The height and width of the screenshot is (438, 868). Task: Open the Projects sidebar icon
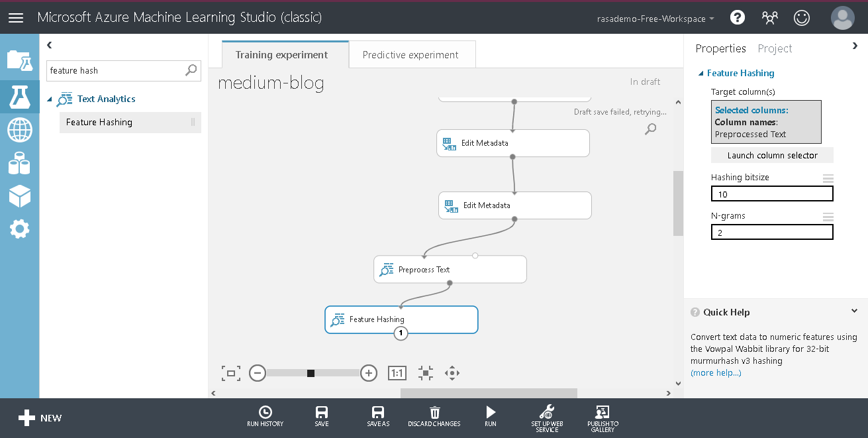[x=19, y=60]
